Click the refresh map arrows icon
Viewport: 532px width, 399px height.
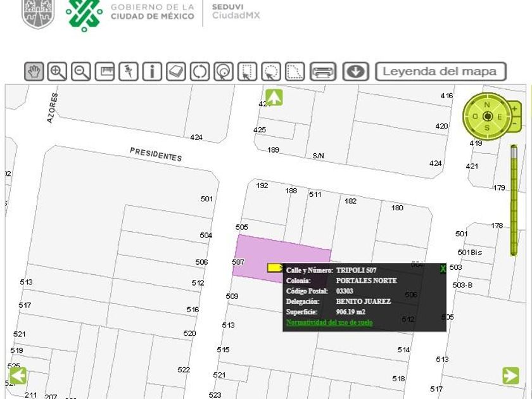(x=199, y=72)
